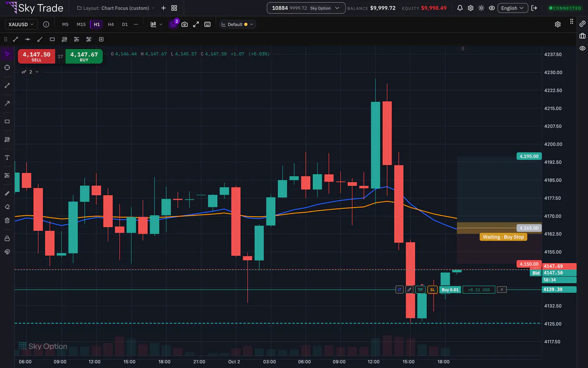Viewport: 588px width, 368px height.
Task: Set take profit with the TP button
Action: point(420,290)
